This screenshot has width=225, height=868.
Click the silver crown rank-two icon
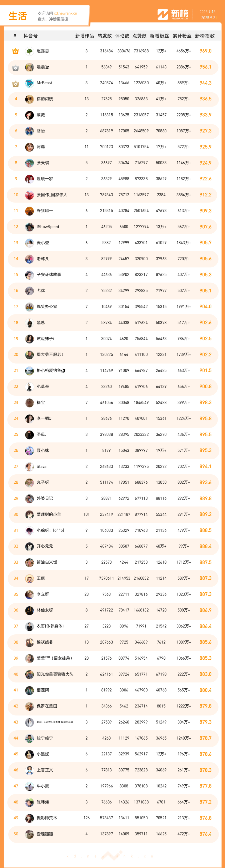(x=15, y=67)
